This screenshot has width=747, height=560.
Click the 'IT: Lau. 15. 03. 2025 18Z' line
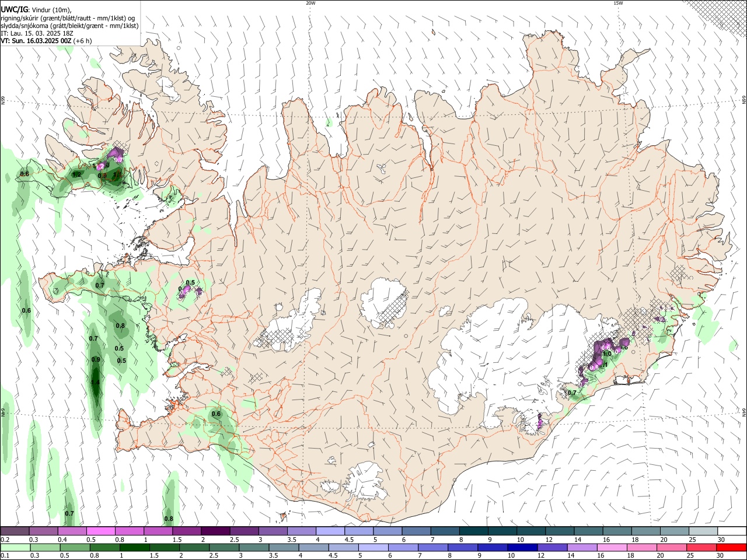37,33
